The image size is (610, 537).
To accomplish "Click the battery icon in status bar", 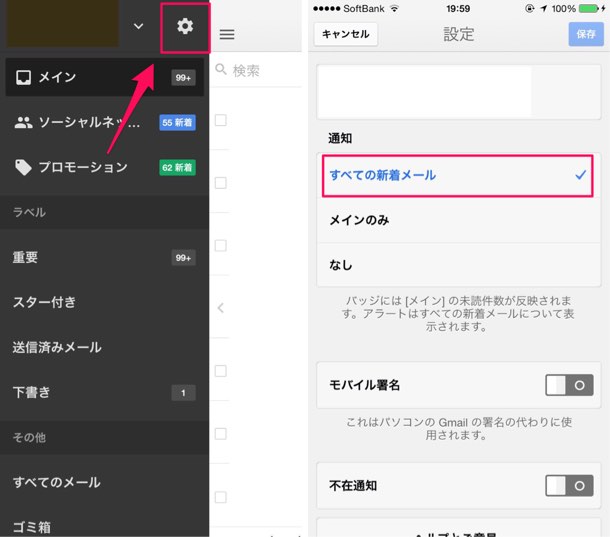I will click(589, 9).
